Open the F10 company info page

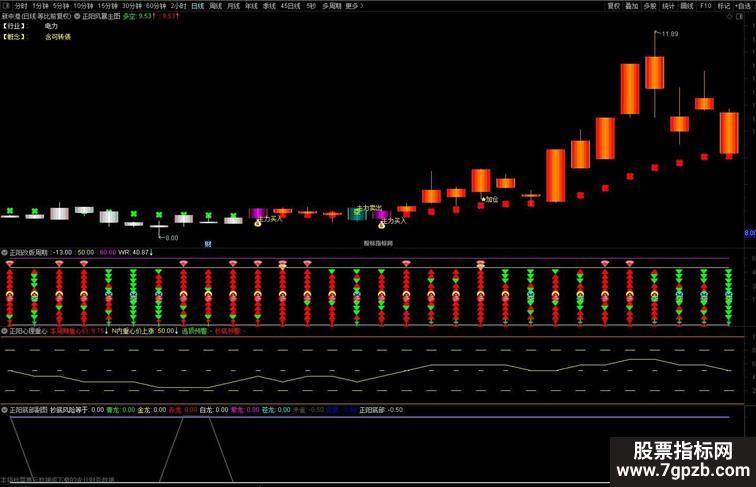tap(705, 6)
